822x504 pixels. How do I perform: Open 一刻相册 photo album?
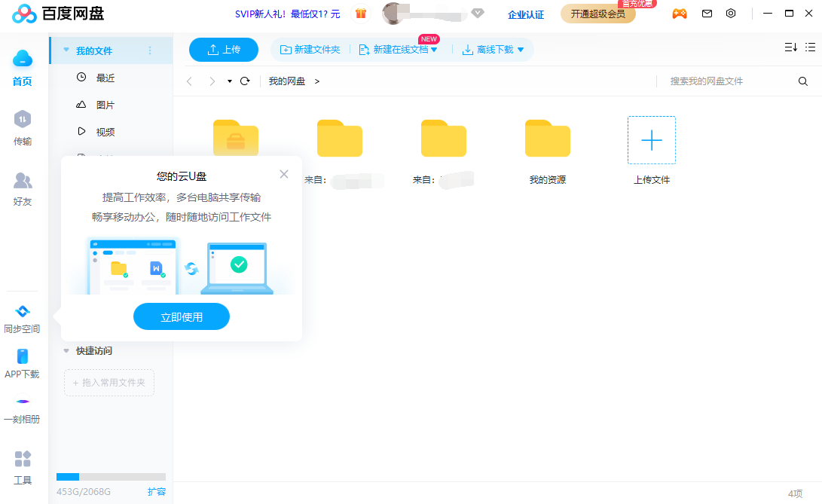(x=21, y=411)
